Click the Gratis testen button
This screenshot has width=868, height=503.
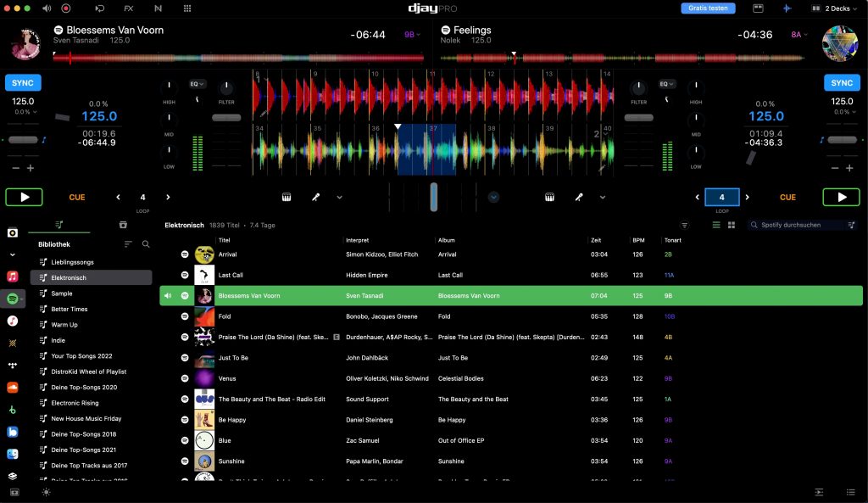[x=708, y=8]
